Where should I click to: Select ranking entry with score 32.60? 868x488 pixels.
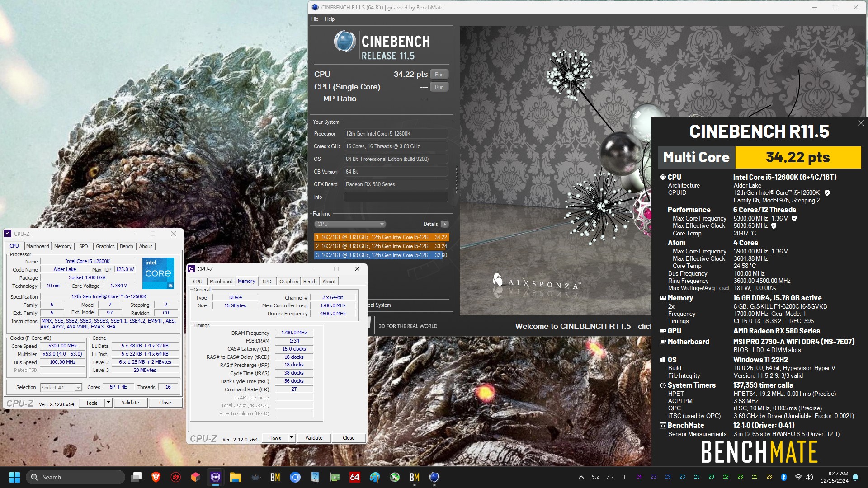[x=382, y=255]
